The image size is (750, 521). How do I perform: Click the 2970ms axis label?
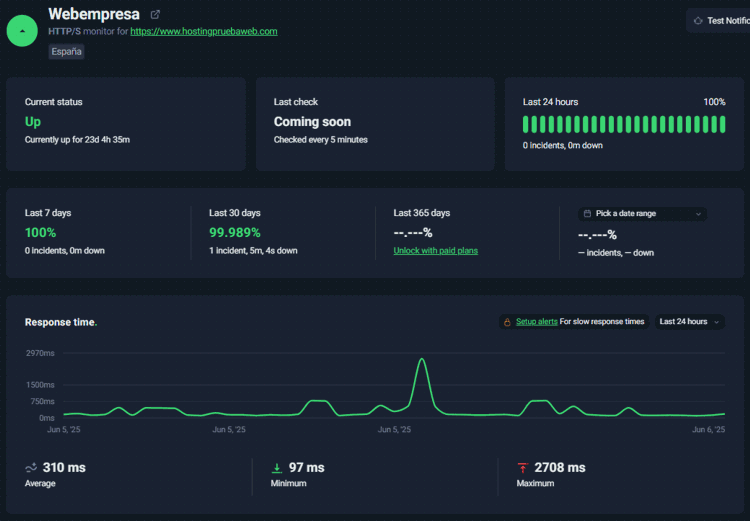40,353
